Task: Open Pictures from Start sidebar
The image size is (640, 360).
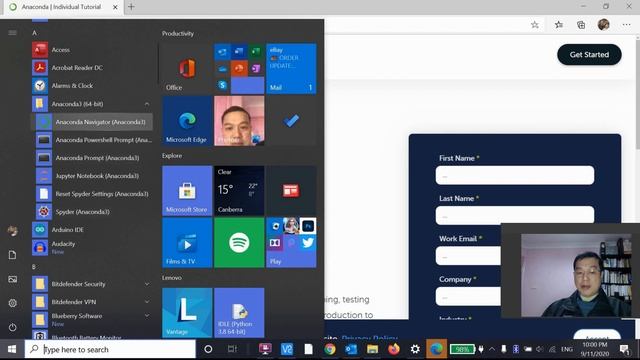Action: coord(12,279)
